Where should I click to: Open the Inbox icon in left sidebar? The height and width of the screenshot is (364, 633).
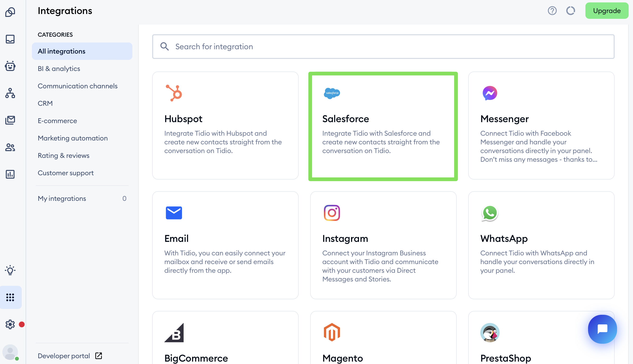click(x=10, y=39)
